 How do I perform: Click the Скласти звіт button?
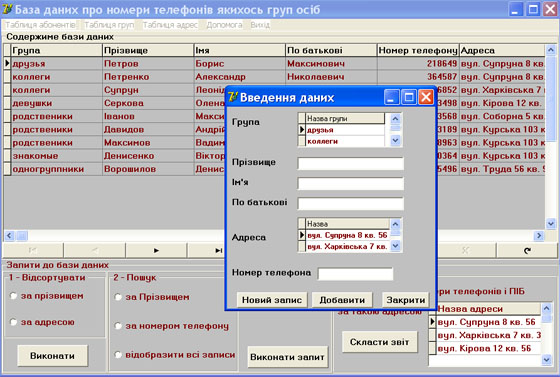click(380, 342)
